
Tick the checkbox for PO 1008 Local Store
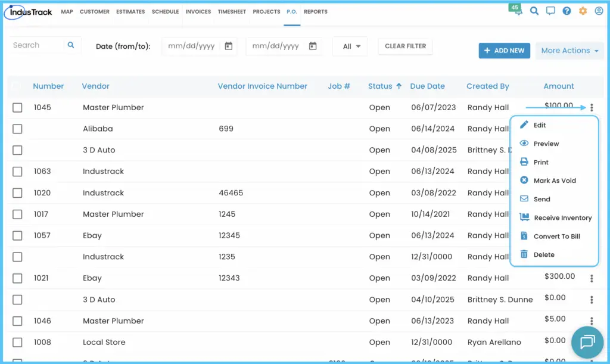pos(17,342)
